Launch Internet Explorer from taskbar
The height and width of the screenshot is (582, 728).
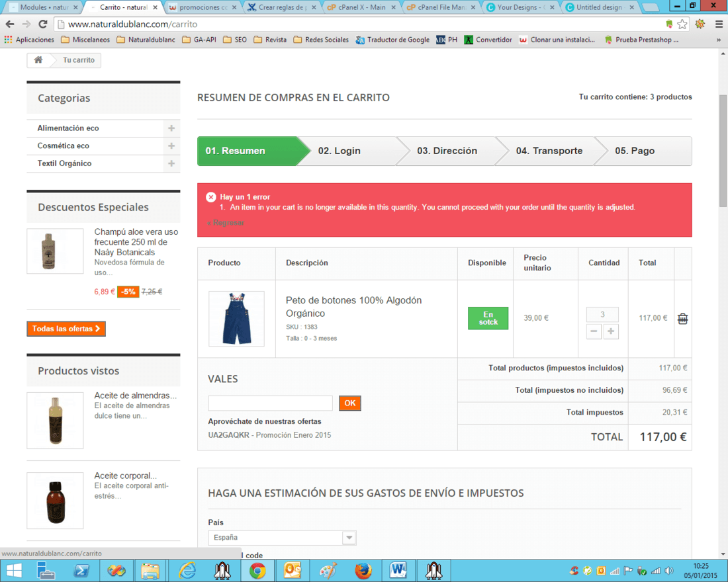click(x=187, y=570)
